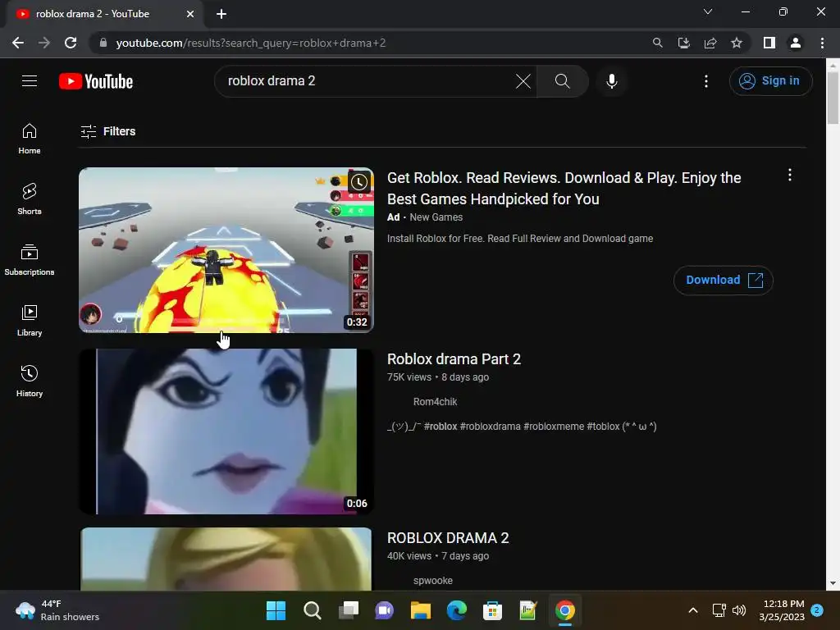Click the install app icon in address bar
The width and height of the screenshot is (840, 630).
(x=683, y=43)
